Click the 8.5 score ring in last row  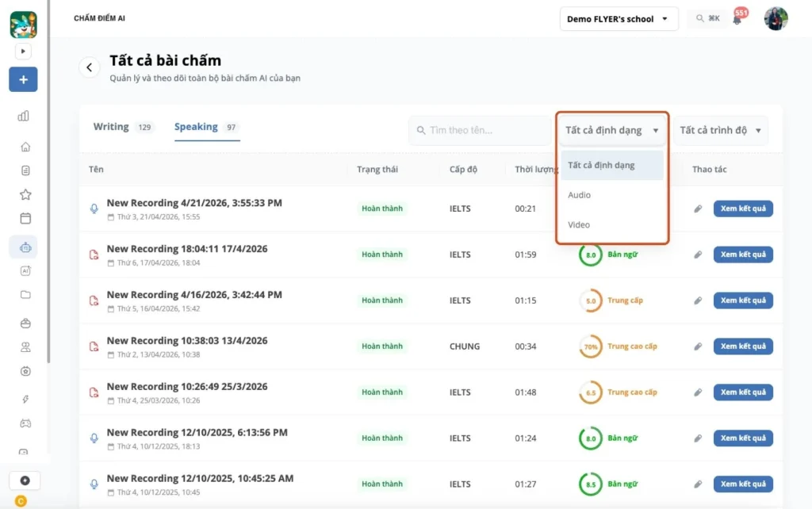point(590,484)
